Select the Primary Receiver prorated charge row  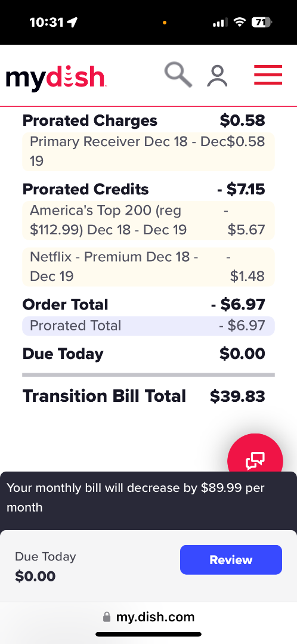[x=148, y=151]
